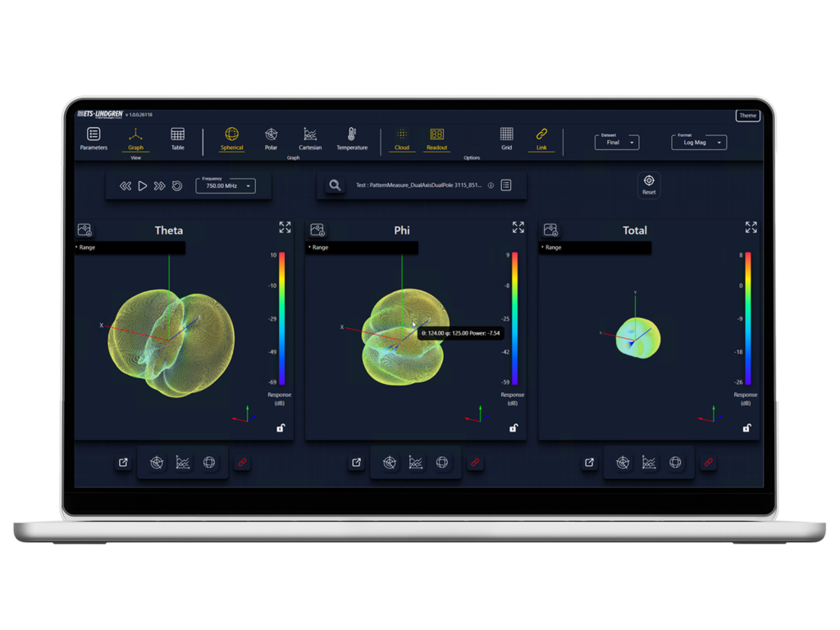The width and height of the screenshot is (840, 630).
Task: Click the Reset view button
Action: 649,185
